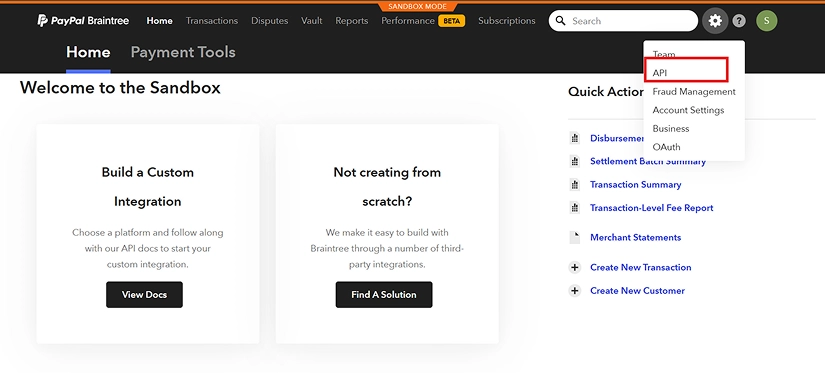Screen dimensions: 825x373
Task: Click the Not creating from scratch heading
Action: click(x=387, y=187)
